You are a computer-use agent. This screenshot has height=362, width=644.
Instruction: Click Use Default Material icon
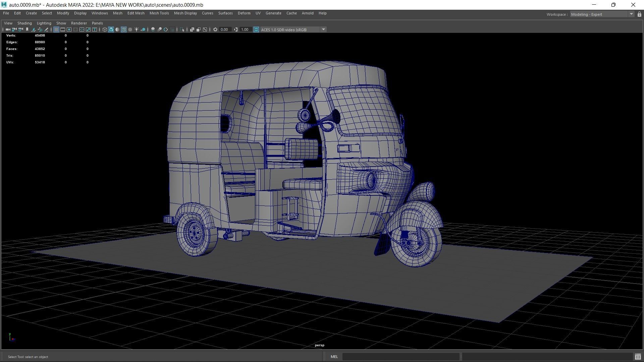point(117,29)
